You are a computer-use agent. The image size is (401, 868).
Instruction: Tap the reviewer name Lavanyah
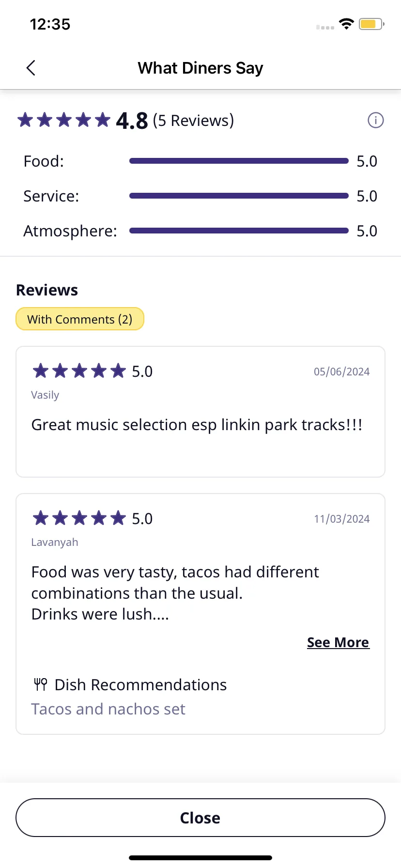(x=55, y=542)
